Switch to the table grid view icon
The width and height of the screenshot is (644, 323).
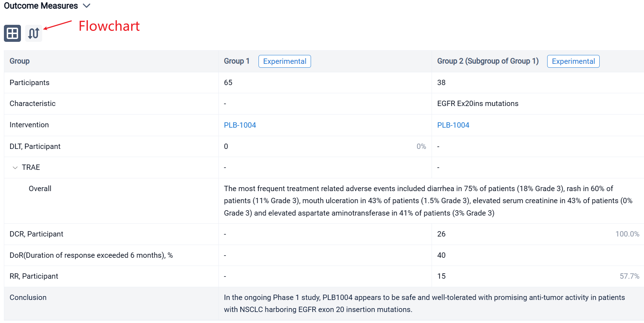pyautogui.click(x=12, y=33)
